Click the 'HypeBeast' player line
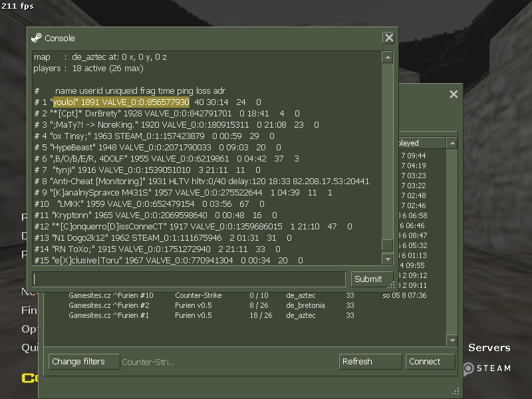The image size is (532, 399). click(158, 147)
